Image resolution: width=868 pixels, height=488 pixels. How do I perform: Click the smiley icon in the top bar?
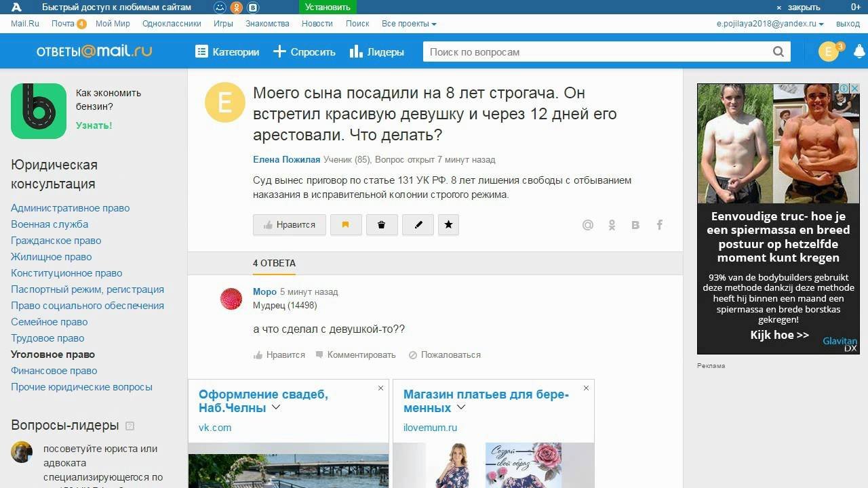(x=220, y=7)
